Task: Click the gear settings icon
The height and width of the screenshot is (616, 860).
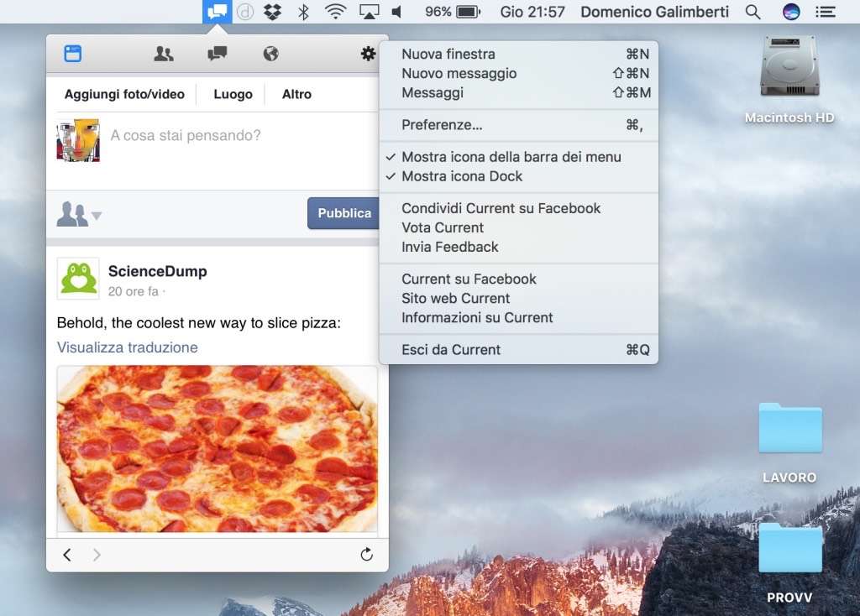Action: pos(368,54)
